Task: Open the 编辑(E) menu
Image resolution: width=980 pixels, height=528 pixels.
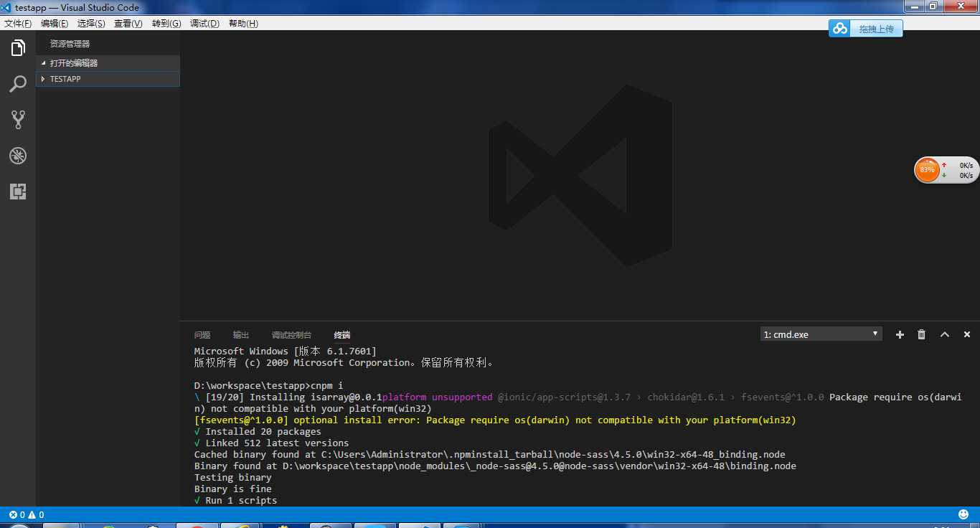Action: tap(55, 23)
